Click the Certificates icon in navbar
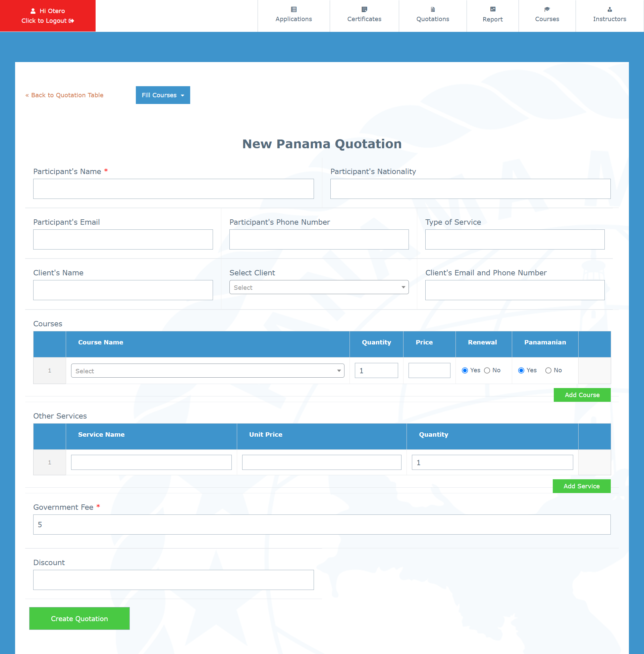The height and width of the screenshot is (654, 644). 364,9
